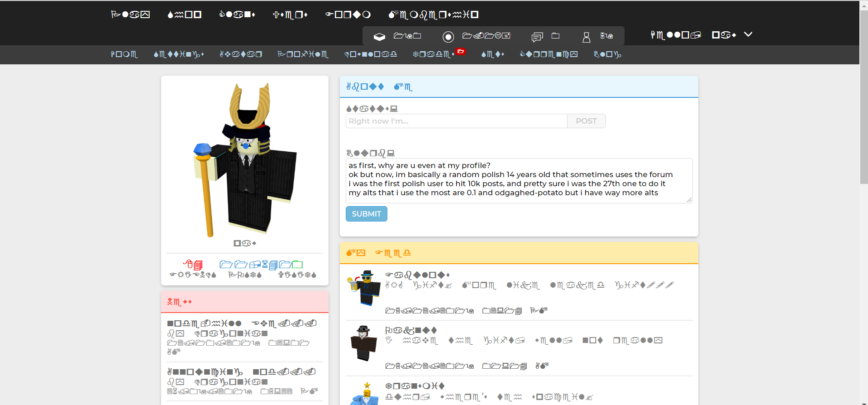
Task: Open the Play menu item
Action: click(x=130, y=14)
